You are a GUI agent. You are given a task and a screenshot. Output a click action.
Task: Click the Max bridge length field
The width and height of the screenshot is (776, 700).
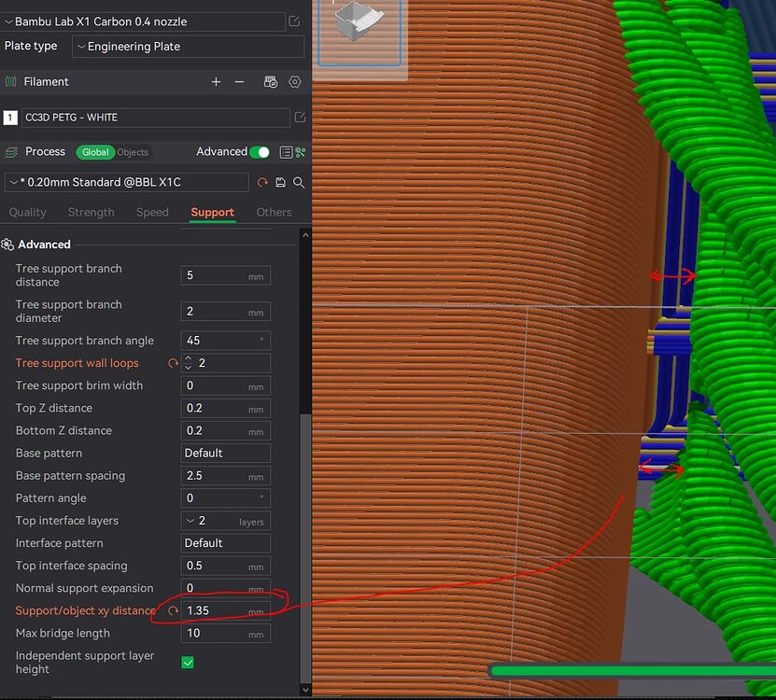(x=226, y=634)
